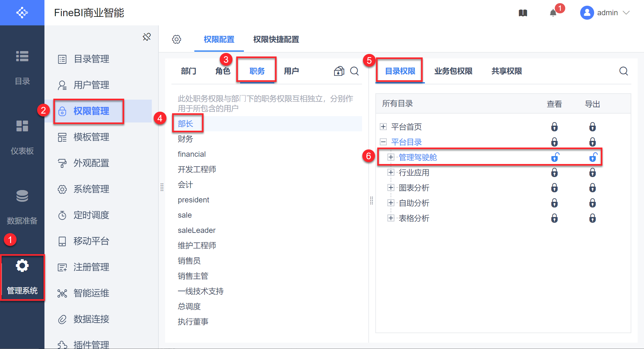Search directories with the right-panel magnifier
The image size is (644, 349).
click(x=623, y=71)
